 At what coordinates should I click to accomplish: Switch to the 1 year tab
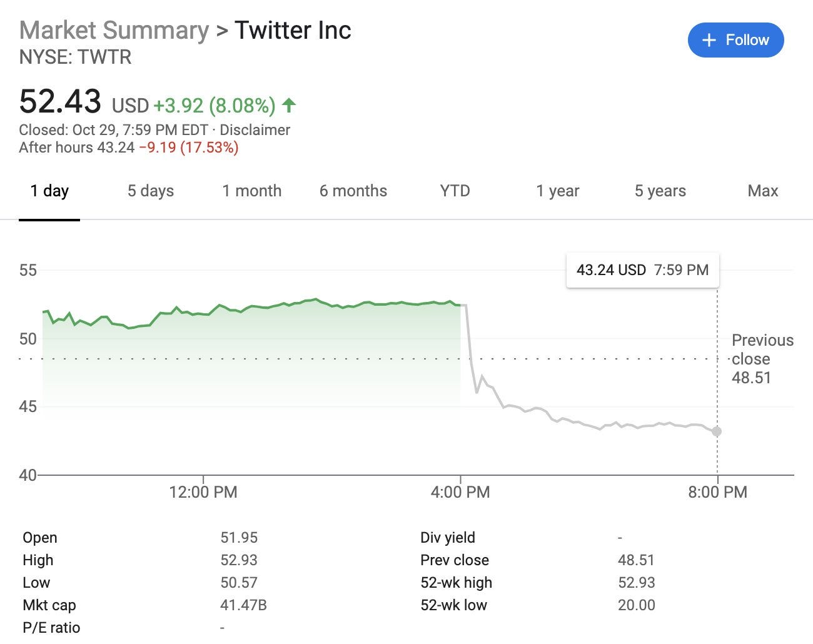point(558,191)
